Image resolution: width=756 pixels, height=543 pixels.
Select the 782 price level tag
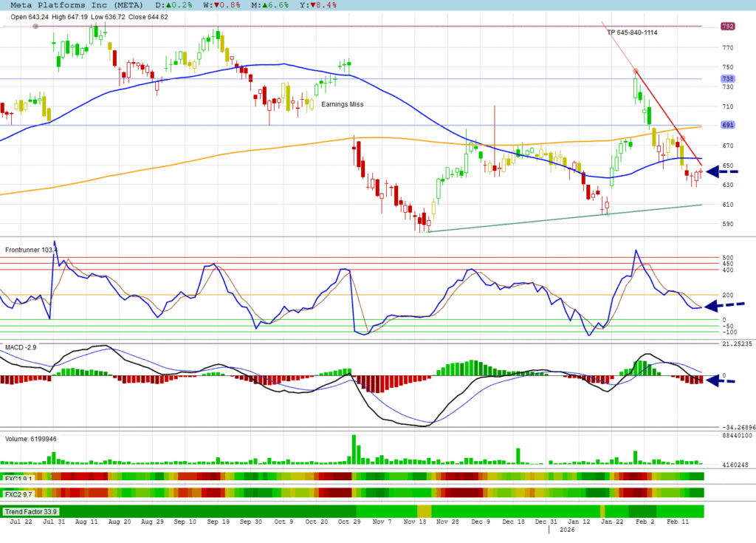726,27
